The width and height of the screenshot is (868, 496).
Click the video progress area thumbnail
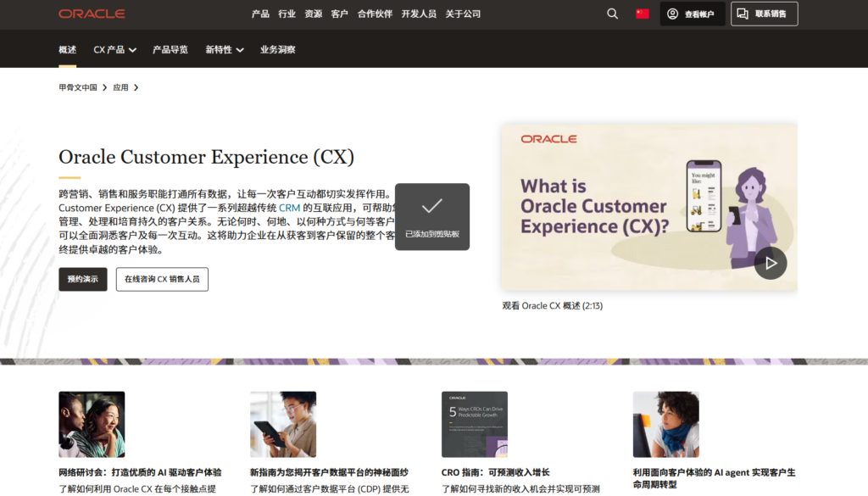point(648,206)
